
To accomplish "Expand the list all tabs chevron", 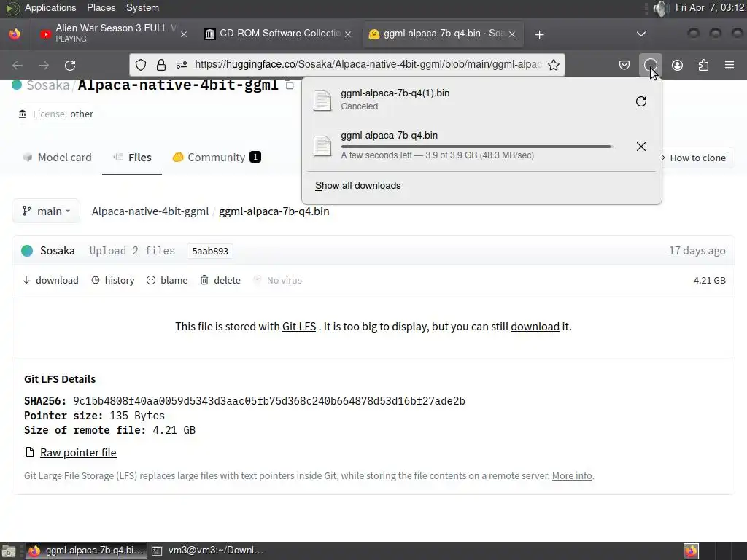I will 641,34.
